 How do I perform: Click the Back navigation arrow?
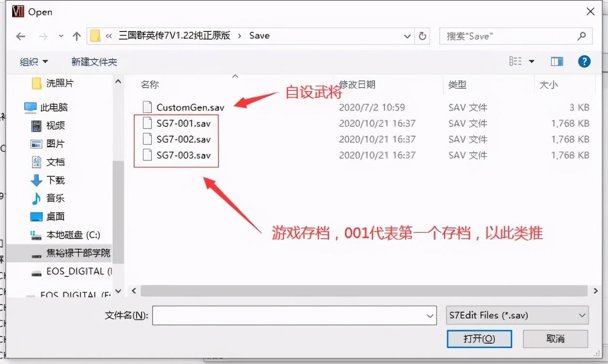pyautogui.click(x=20, y=36)
